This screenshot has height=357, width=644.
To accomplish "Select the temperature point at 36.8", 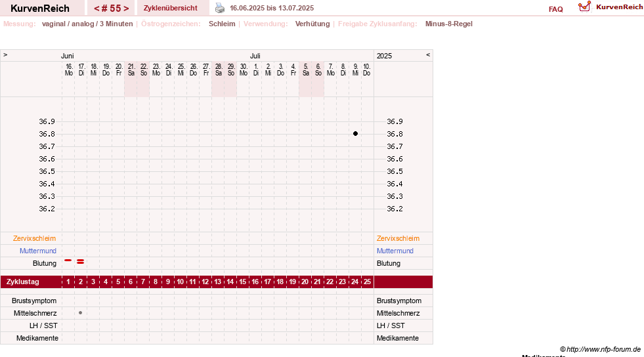I will (355, 134).
